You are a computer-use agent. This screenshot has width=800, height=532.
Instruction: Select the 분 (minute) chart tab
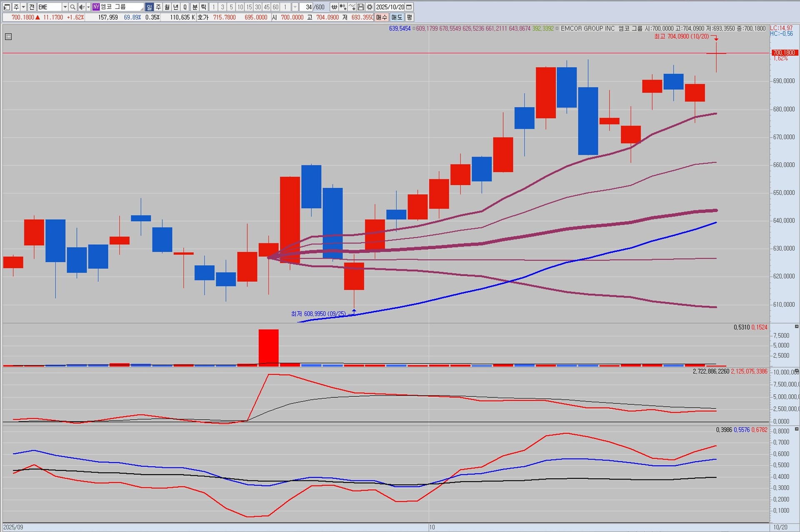195,7
